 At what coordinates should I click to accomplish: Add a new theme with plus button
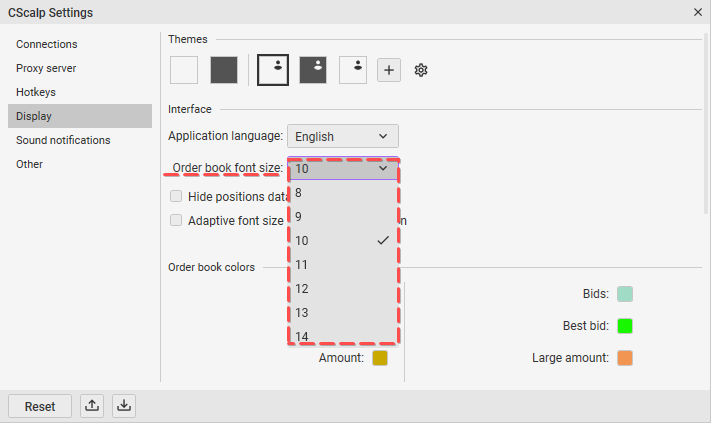tap(389, 70)
